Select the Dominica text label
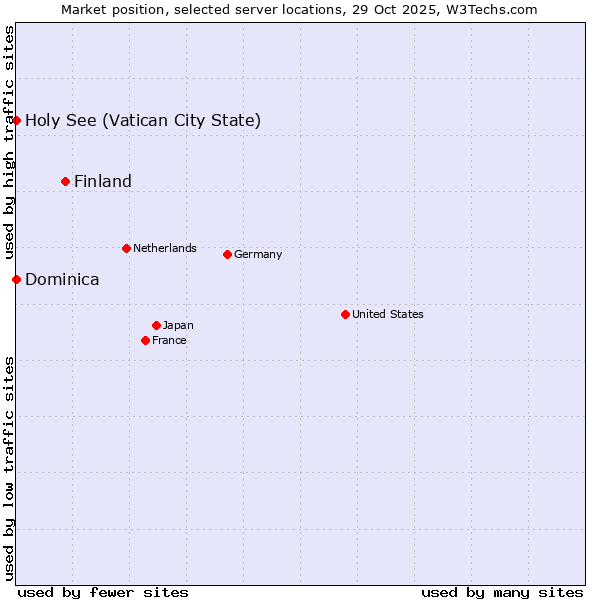Image resolution: width=600 pixels, height=600 pixels. (62, 279)
